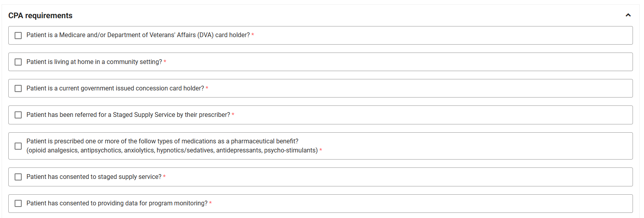Tick the consented to staged supply service checkbox
The height and width of the screenshot is (218, 644).
[18, 177]
